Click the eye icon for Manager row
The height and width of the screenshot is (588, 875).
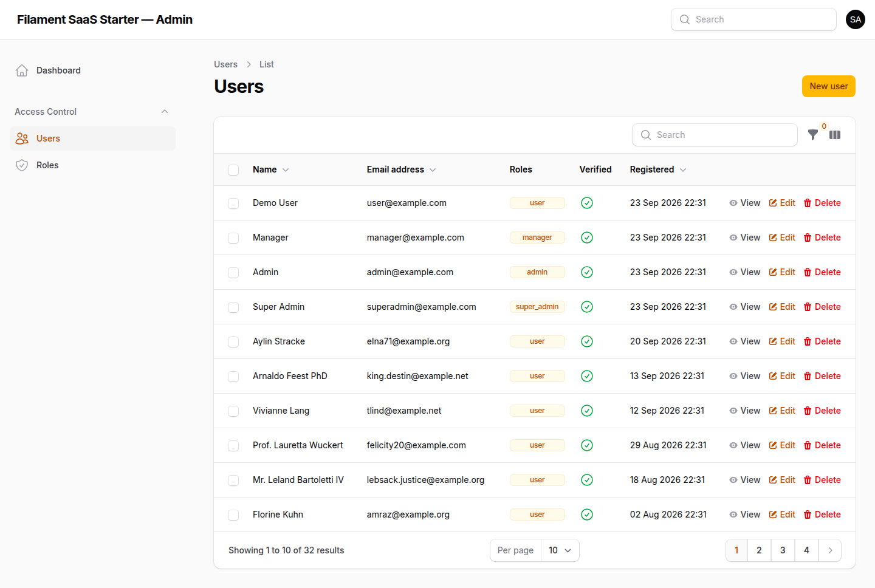click(733, 238)
